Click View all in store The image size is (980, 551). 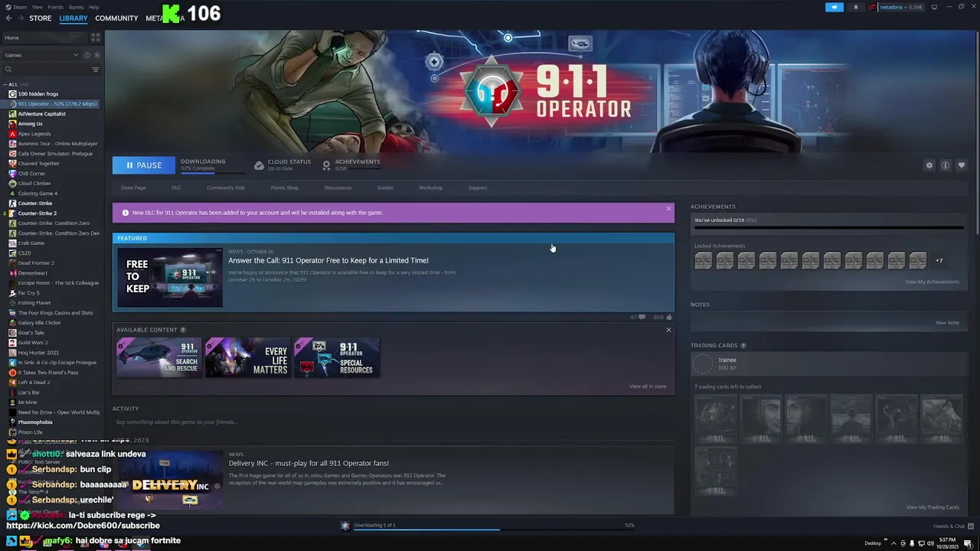click(648, 386)
